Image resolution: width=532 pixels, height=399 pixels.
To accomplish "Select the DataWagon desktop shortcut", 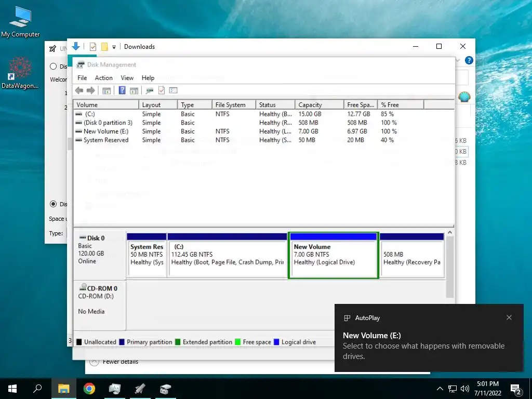I will (x=20, y=73).
